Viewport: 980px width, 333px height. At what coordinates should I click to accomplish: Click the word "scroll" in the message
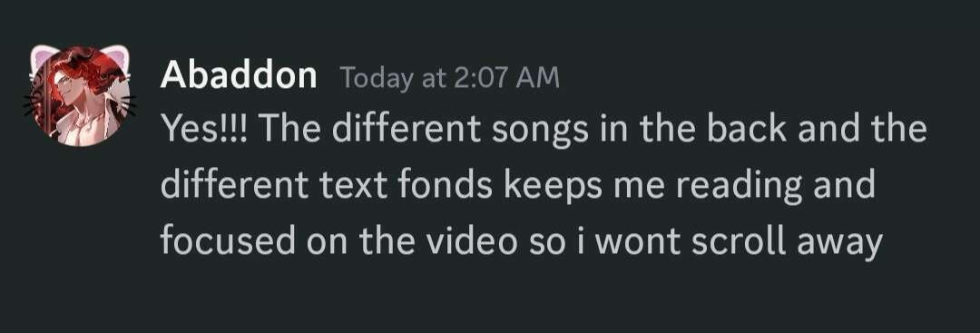[x=738, y=242]
